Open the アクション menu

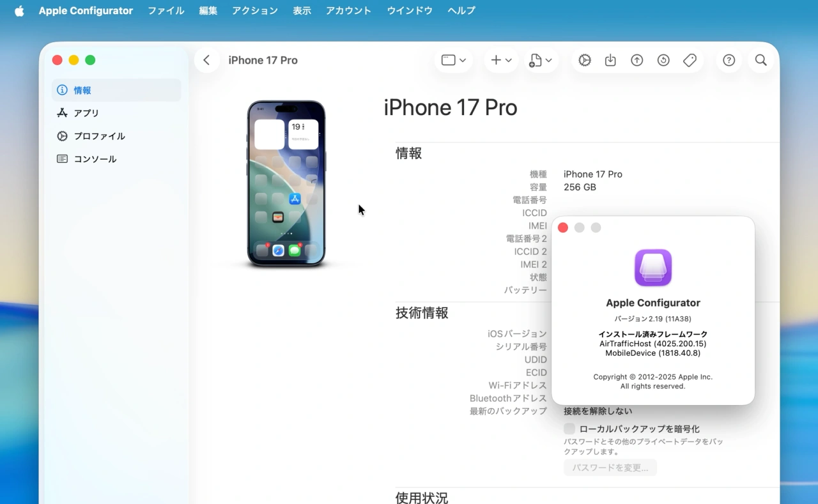(255, 10)
